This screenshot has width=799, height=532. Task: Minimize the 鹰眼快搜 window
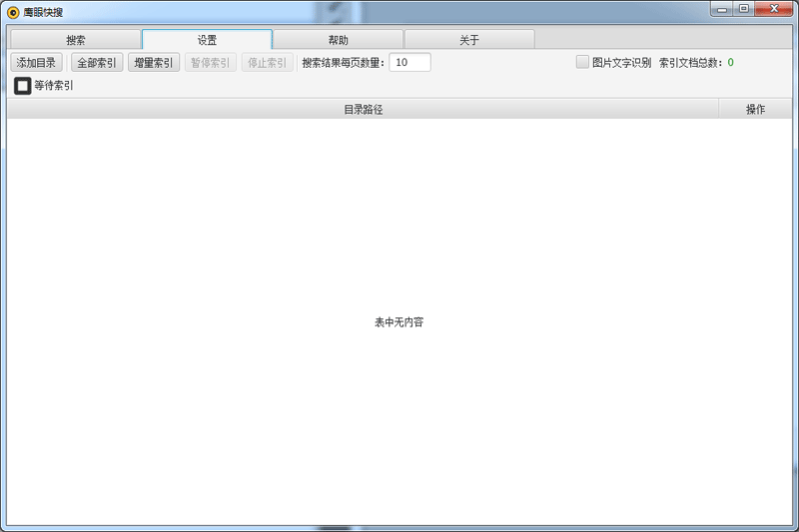[x=721, y=9]
